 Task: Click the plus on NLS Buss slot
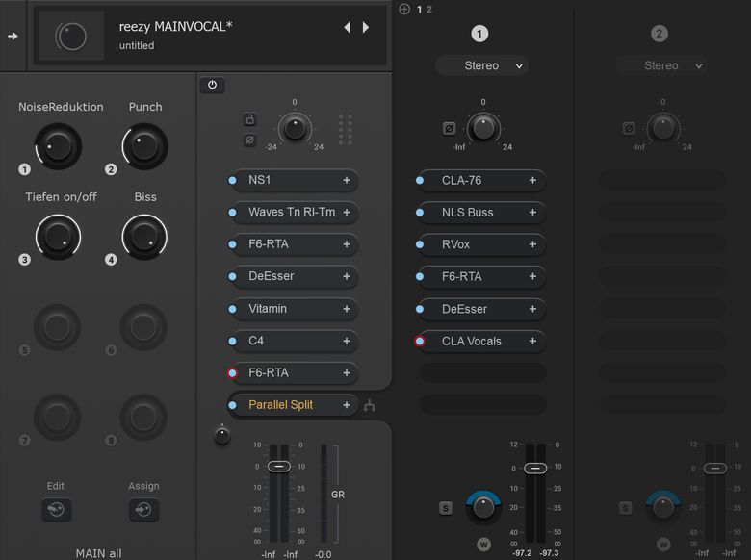coord(532,212)
